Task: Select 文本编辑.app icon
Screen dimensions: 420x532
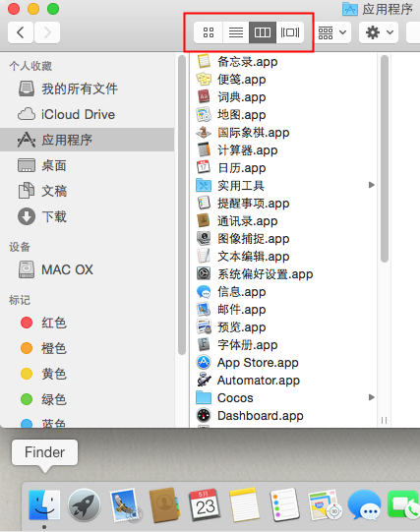Action: point(204,256)
